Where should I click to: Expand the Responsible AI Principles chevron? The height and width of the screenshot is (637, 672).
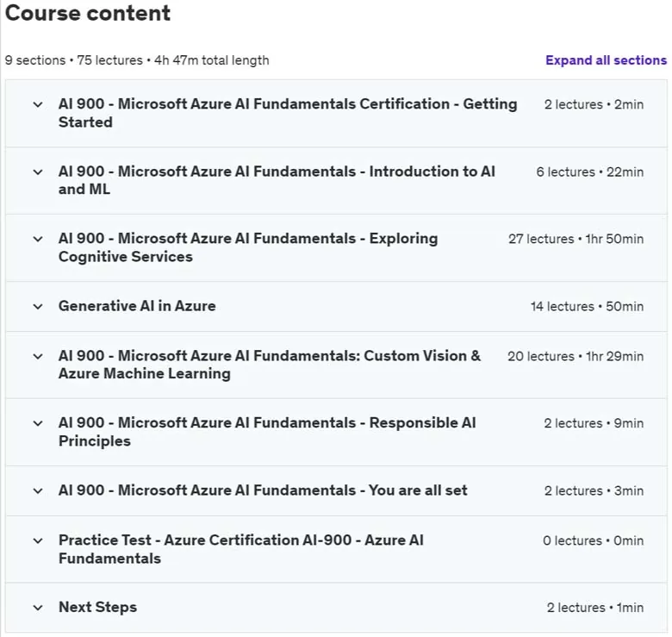38,423
